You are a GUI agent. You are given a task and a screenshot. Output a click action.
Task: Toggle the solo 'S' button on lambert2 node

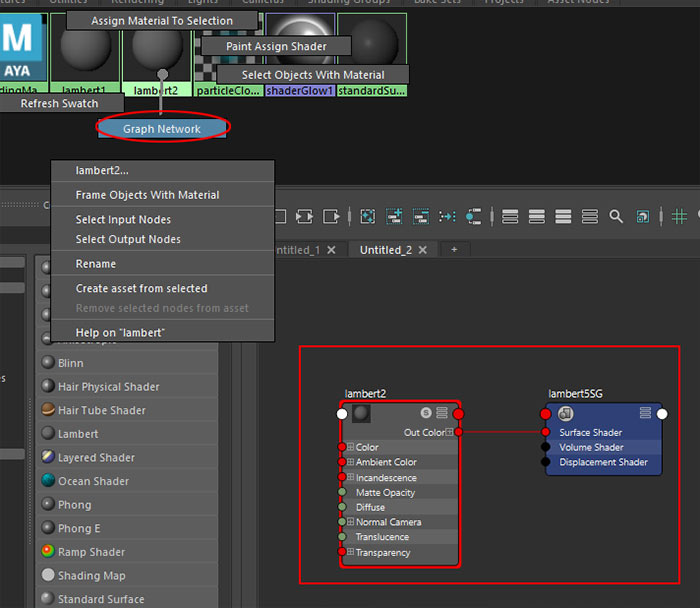(426, 413)
